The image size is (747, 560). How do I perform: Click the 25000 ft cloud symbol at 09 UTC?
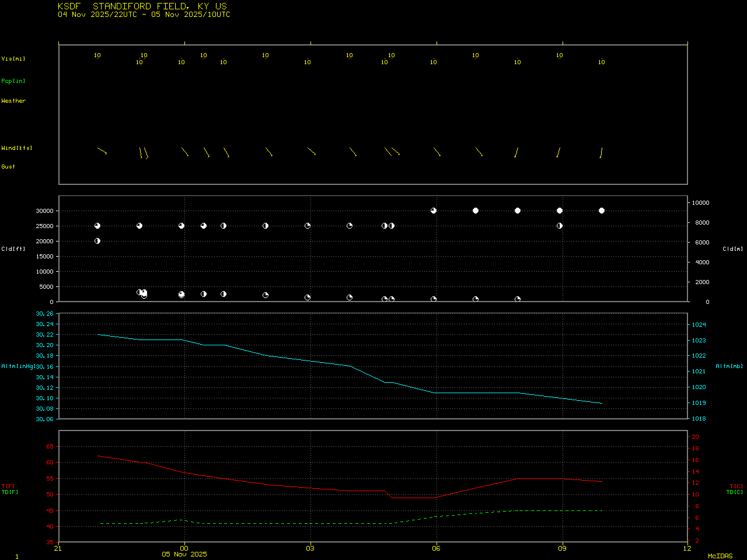click(x=560, y=226)
